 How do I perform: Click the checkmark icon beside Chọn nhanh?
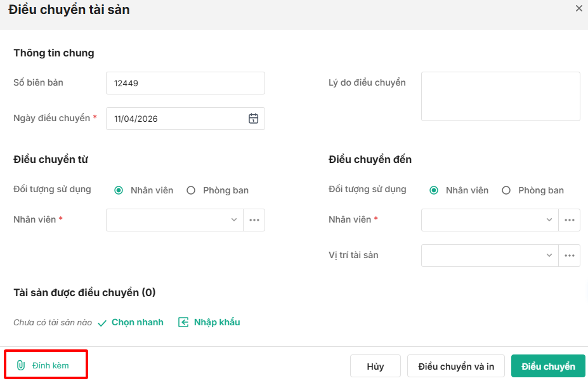click(102, 323)
